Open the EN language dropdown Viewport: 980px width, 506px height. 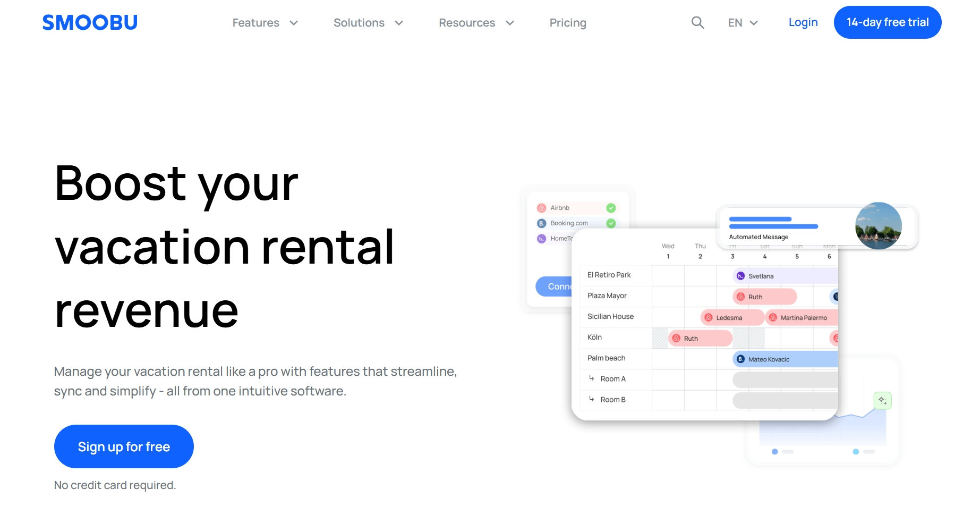coord(743,23)
